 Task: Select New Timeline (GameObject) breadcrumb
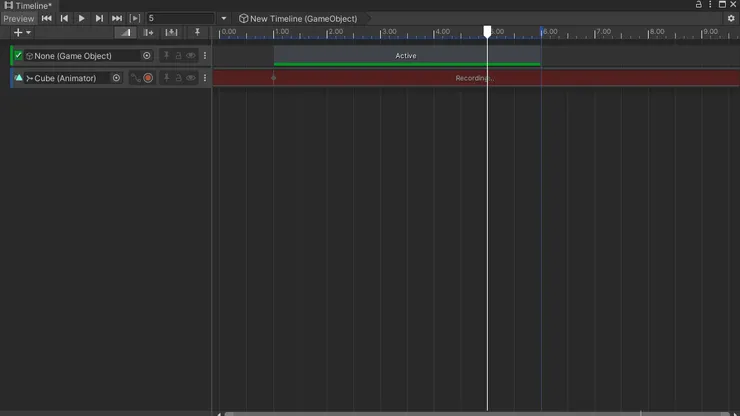(x=298, y=18)
